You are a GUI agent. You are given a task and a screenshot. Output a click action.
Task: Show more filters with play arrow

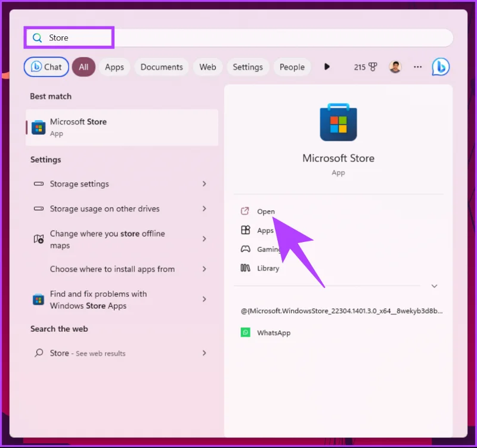(x=327, y=67)
